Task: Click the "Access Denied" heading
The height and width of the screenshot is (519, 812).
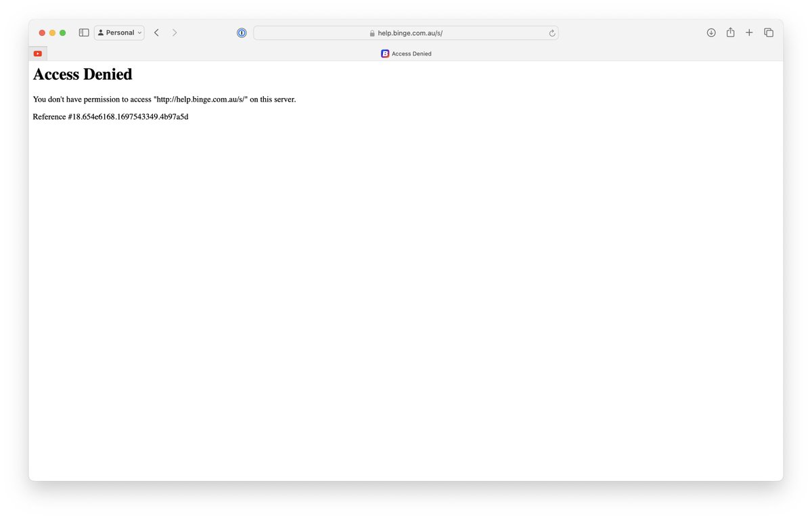Action: tap(83, 74)
